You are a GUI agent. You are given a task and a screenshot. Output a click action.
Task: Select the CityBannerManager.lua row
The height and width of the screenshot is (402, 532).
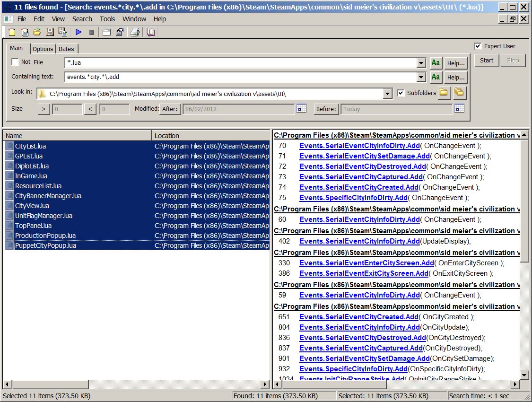[137, 196]
